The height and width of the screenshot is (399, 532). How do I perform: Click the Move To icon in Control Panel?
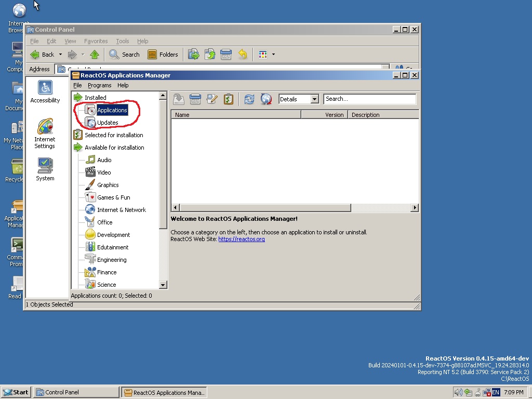point(193,55)
